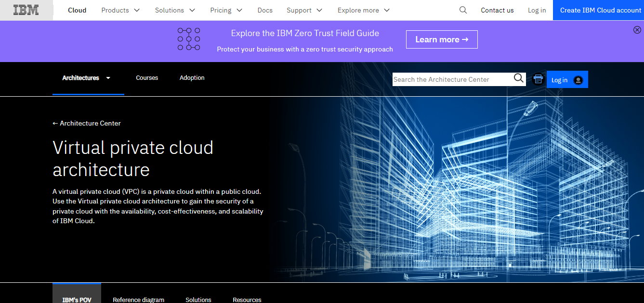The height and width of the screenshot is (303, 644).
Task: Open the Support dropdown menu
Action: [x=304, y=10]
